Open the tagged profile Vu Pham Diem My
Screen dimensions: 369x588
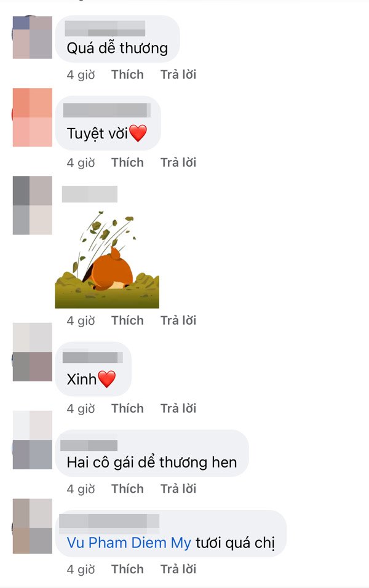[x=129, y=543]
